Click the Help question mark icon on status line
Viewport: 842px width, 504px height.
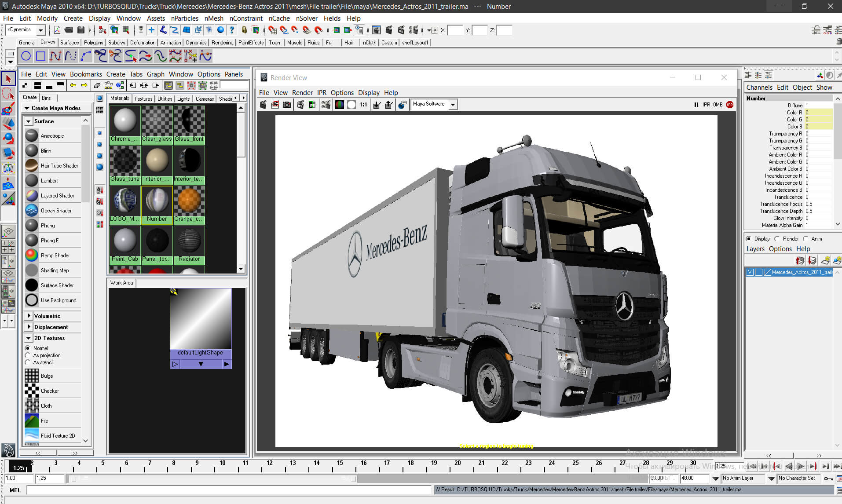pos(232,30)
